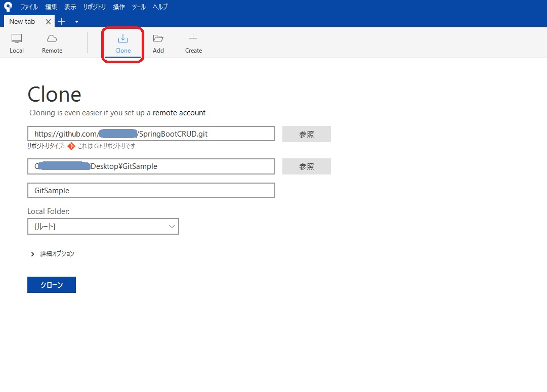547x392 pixels.
Task: Click the GitSample repository name field
Action: click(151, 190)
